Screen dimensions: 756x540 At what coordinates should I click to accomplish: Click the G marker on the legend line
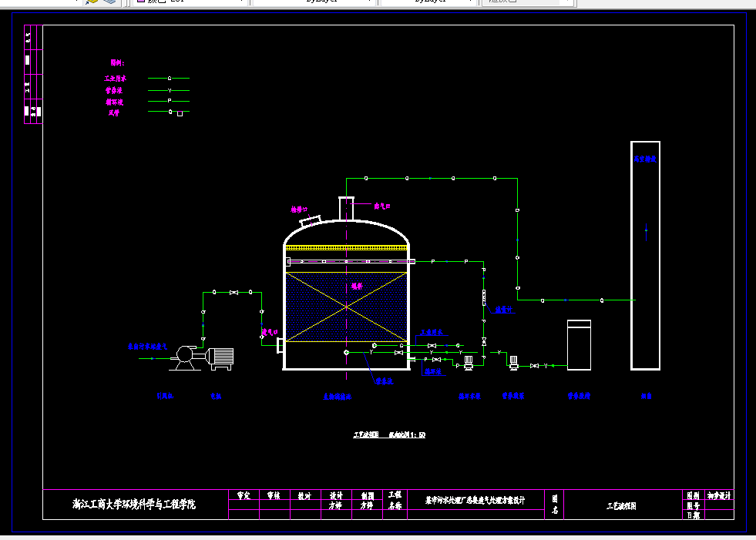[x=170, y=78]
